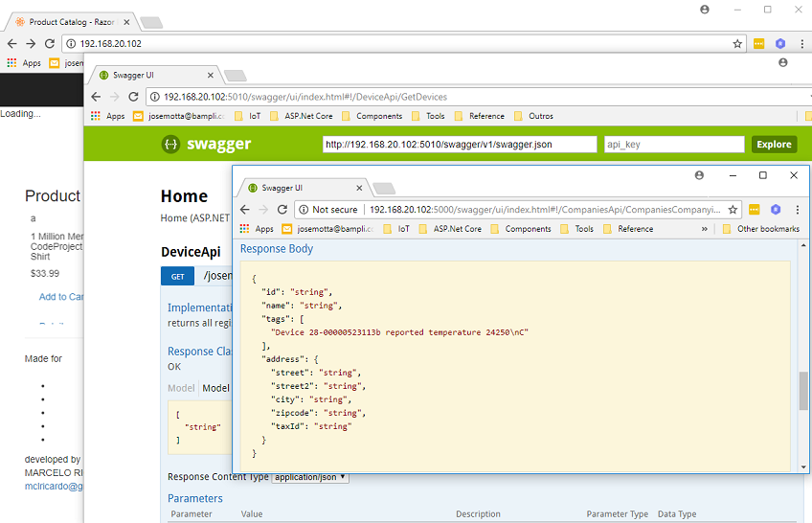Open Response Content Type application/json dropdown

310,477
